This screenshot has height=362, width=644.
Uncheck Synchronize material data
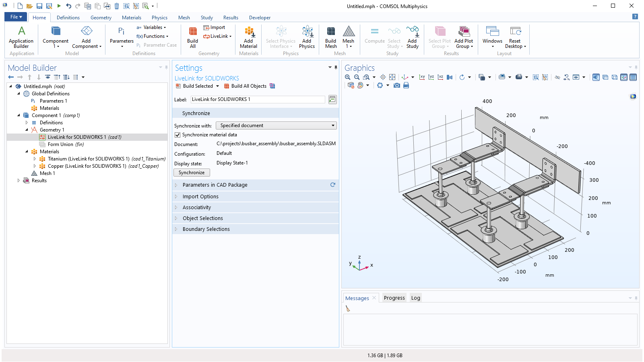[178, 135]
